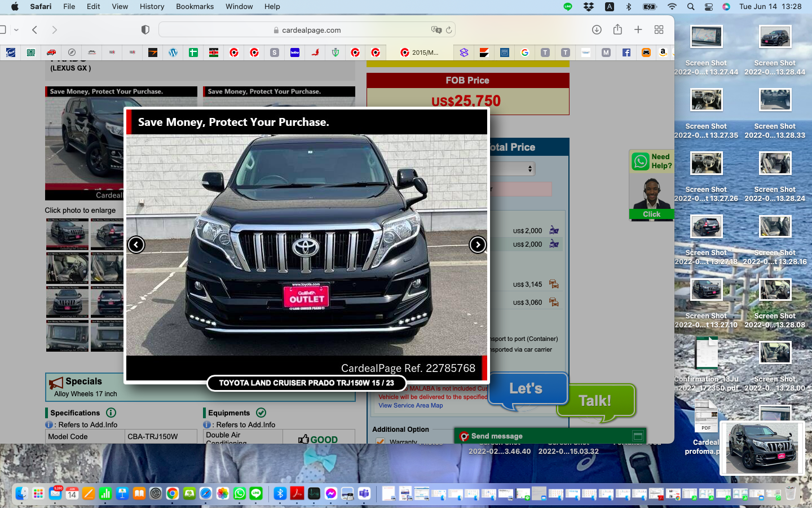Image resolution: width=812 pixels, height=508 pixels.
Task: Open the Safari Share icon
Action: (617, 30)
